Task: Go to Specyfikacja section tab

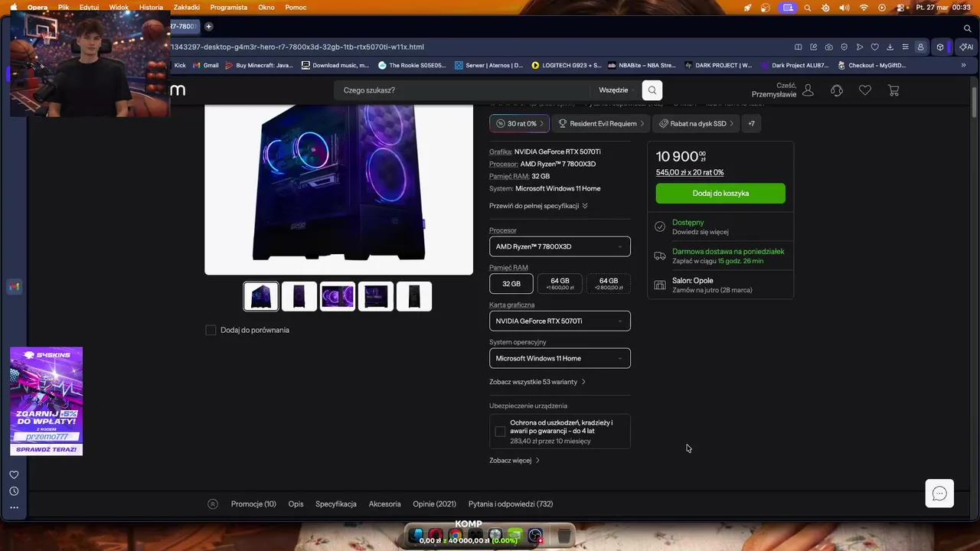Action: pos(336,504)
